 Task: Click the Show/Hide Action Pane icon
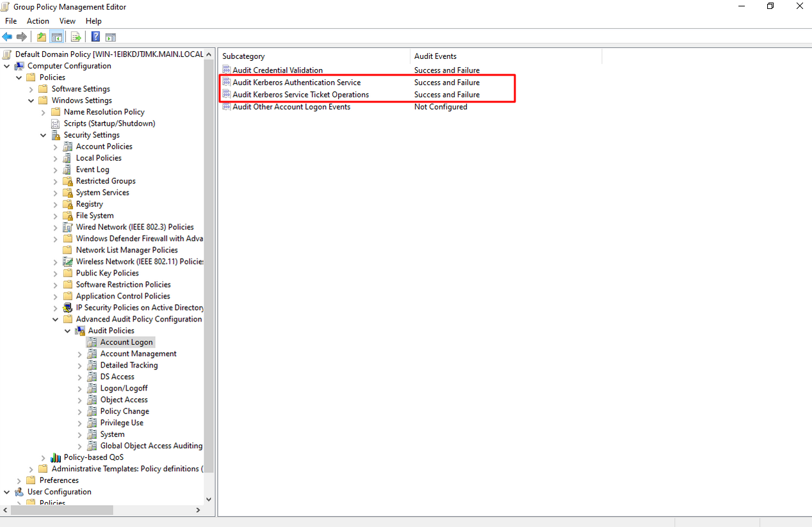(110, 37)
